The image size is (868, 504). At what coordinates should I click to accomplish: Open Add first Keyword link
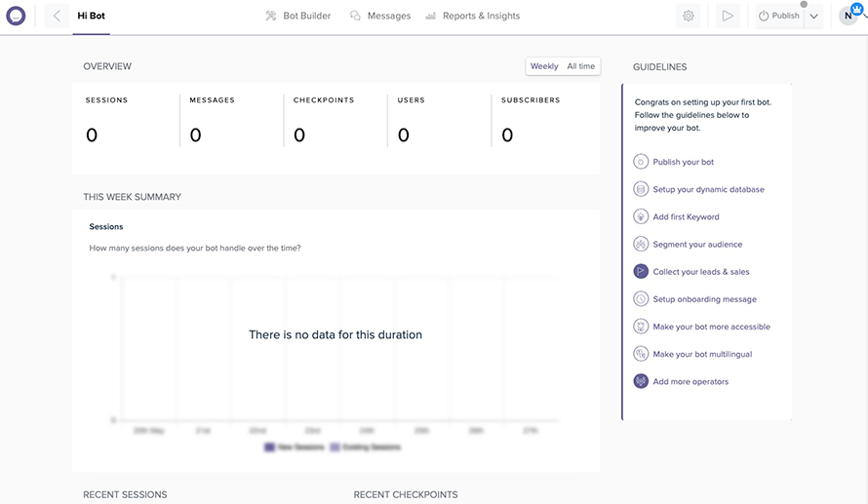(686, 216)
